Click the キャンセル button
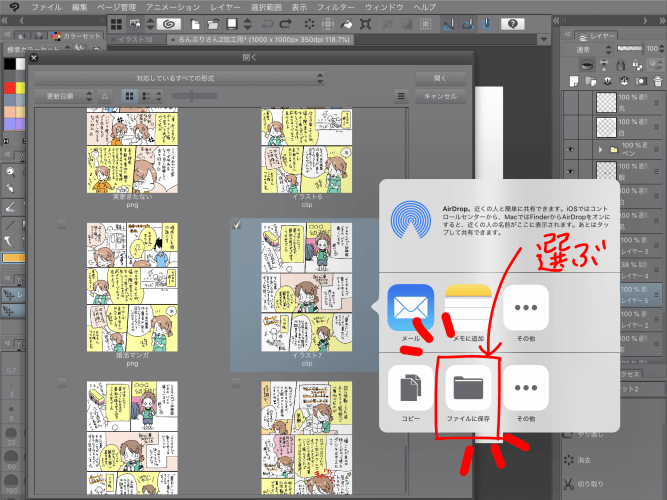The height and width of the screenshot is (500, 667). click(x=440, y=97)
